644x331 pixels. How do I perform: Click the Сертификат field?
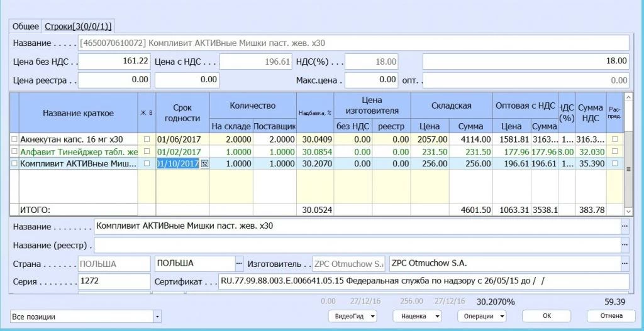pos(423,282)
